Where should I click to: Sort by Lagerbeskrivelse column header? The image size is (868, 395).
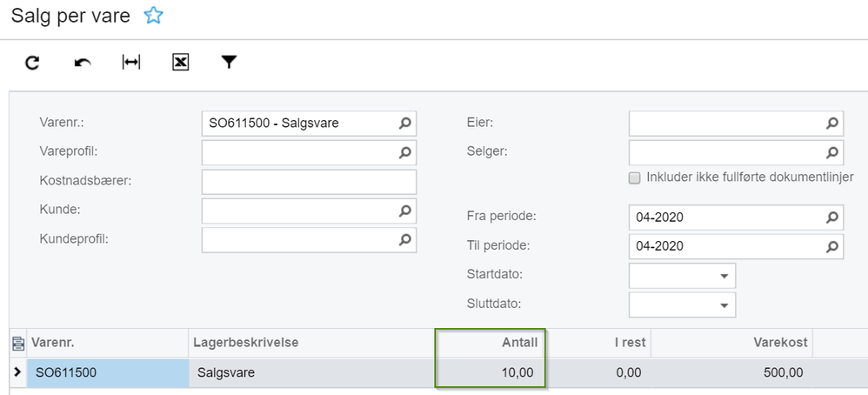[x=311, y=343]
